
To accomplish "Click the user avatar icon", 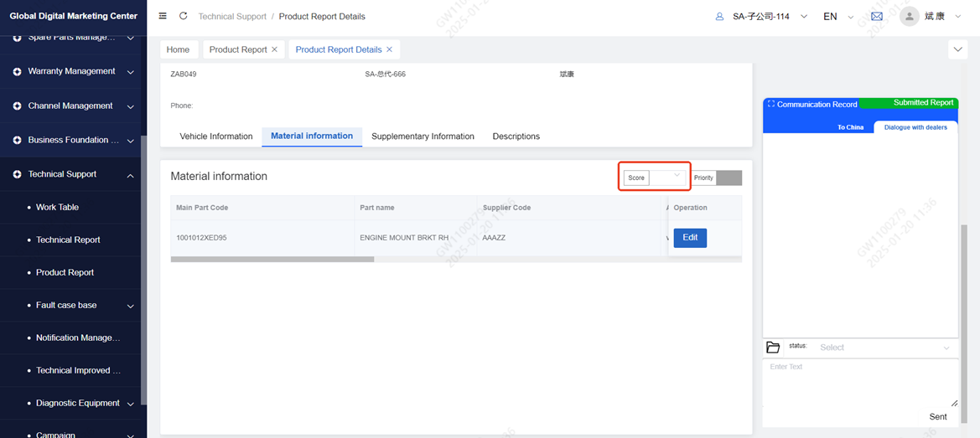I will (910, 16).
